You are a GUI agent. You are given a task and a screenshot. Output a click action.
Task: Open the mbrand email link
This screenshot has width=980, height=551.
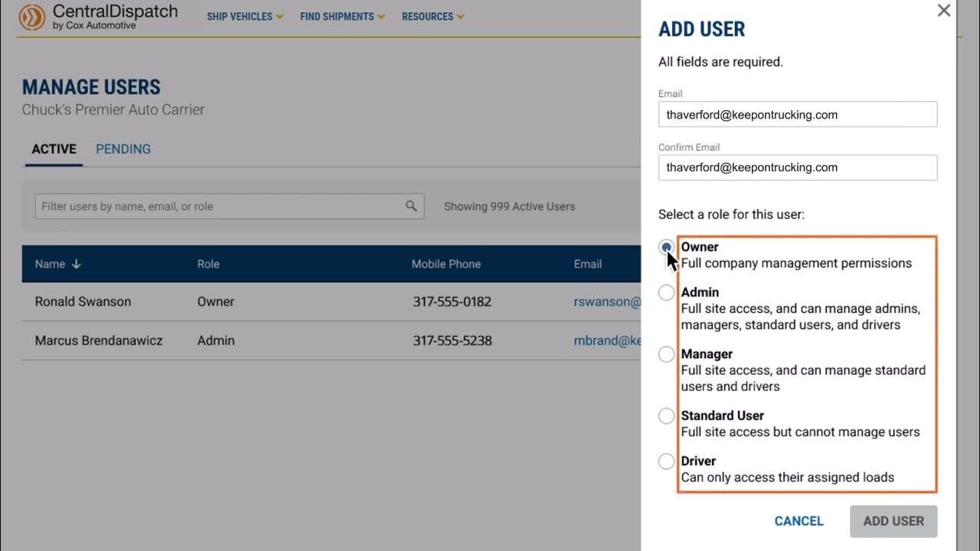607,341
